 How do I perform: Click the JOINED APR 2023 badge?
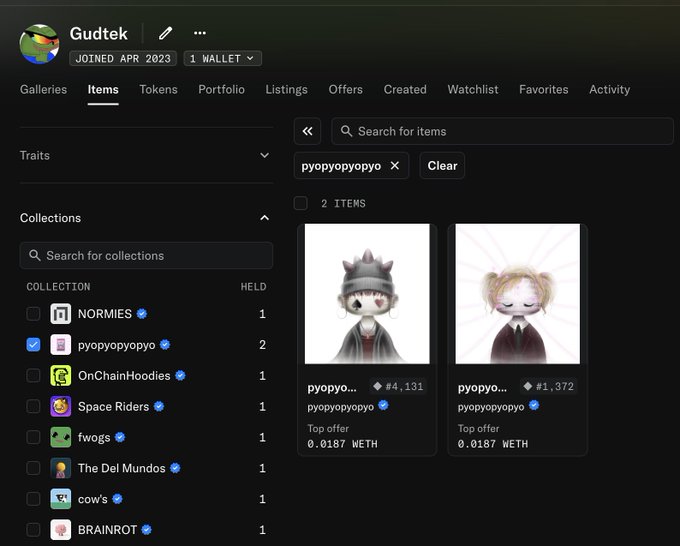click(x=123, y=59)
